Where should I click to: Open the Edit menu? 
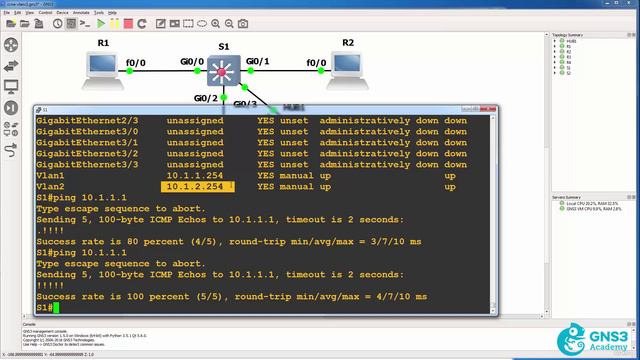18,13
